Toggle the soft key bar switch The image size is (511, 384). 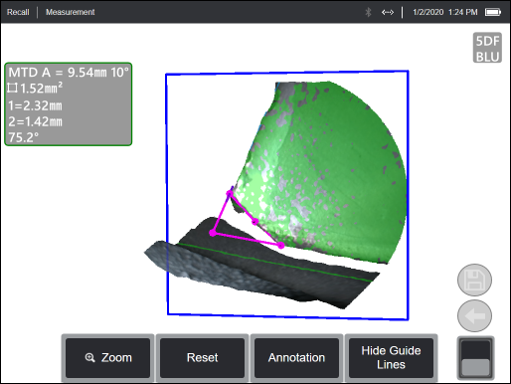pyautogui.click(x=476, y=358)
